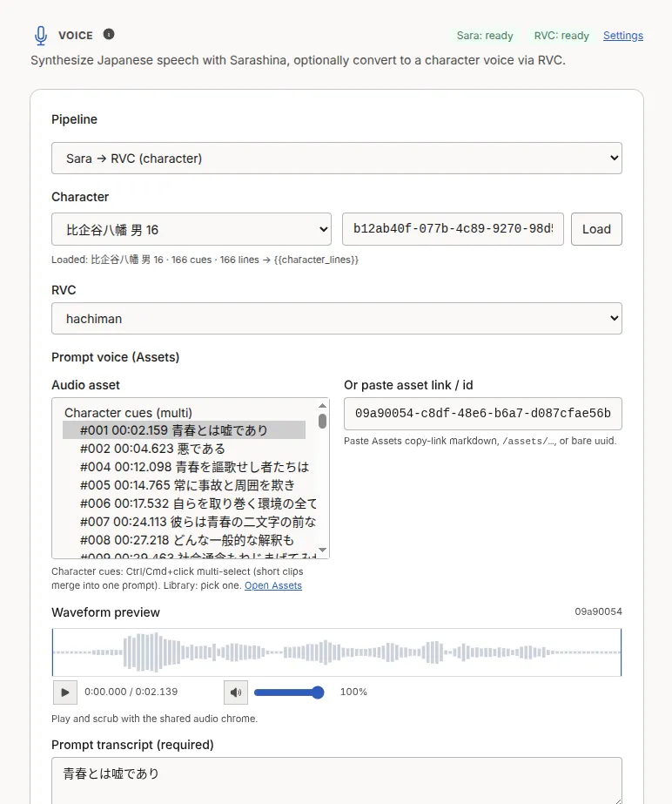Click the audio asset list scroll-down arrow

[x=322, y=550]
